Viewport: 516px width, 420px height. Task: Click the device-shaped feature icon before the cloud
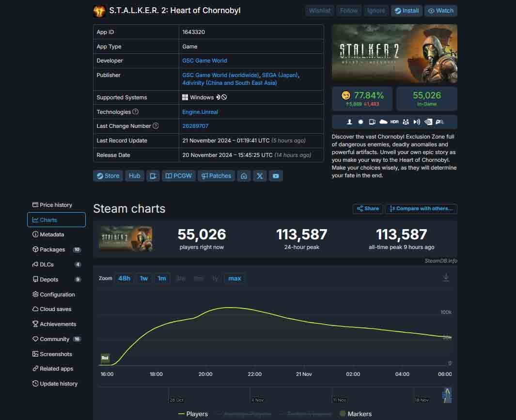(x=372, y=122)
